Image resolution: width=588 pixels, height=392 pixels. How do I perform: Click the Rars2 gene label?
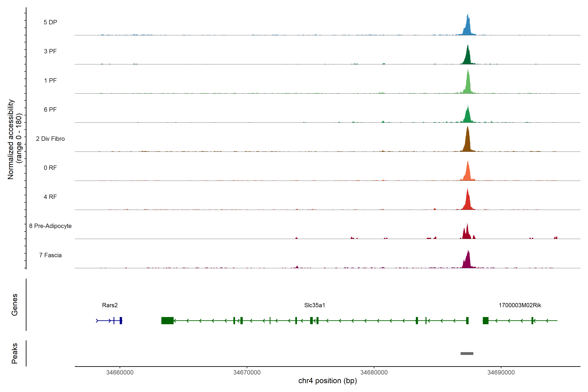110,305
